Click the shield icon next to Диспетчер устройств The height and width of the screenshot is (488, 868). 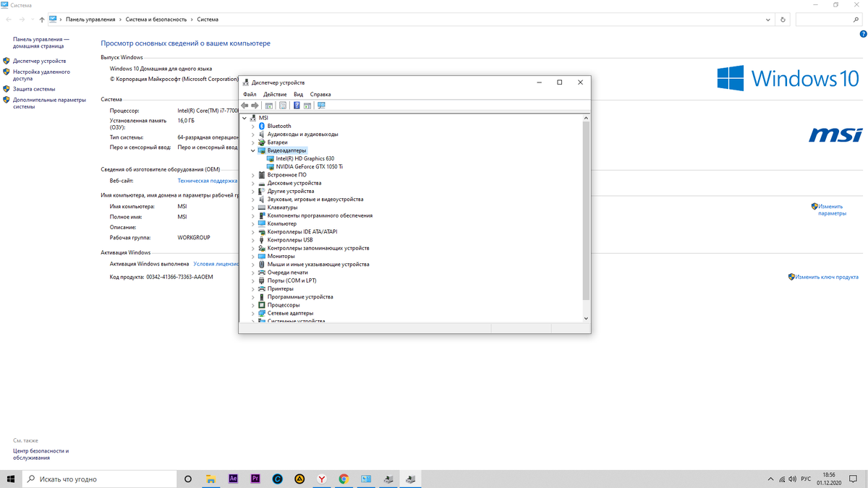[7, 61]
